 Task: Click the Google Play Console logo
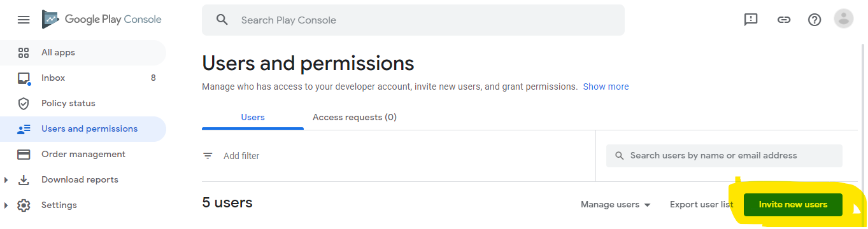(102, 20)
